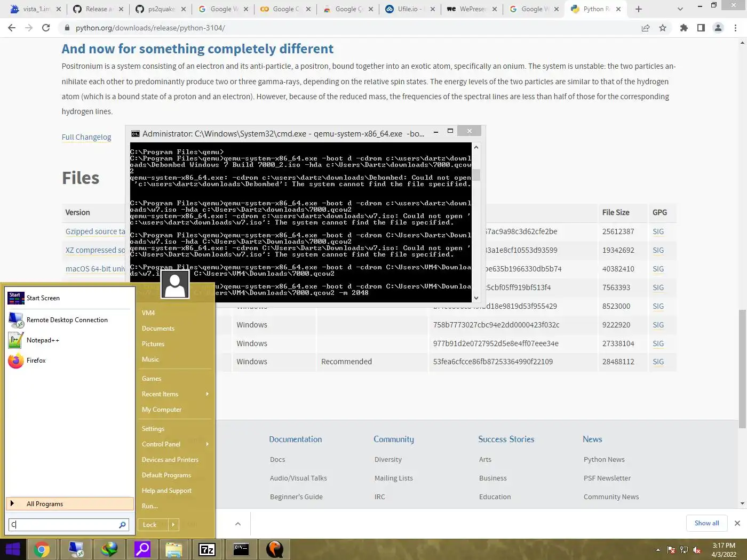The height and width of the screenshot is (560, 747).
Task: Open Games from Start menu
Action: tap(152, 379)
